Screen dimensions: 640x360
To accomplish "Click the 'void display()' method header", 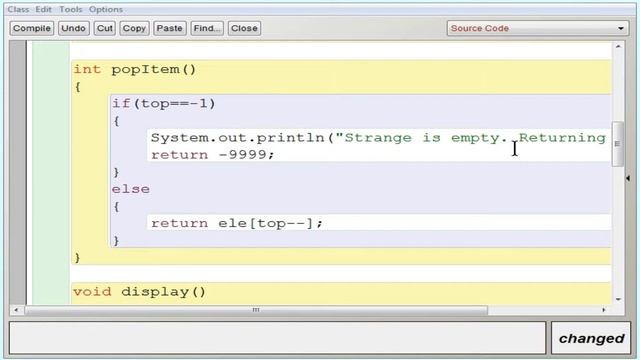I will (140, 291).
